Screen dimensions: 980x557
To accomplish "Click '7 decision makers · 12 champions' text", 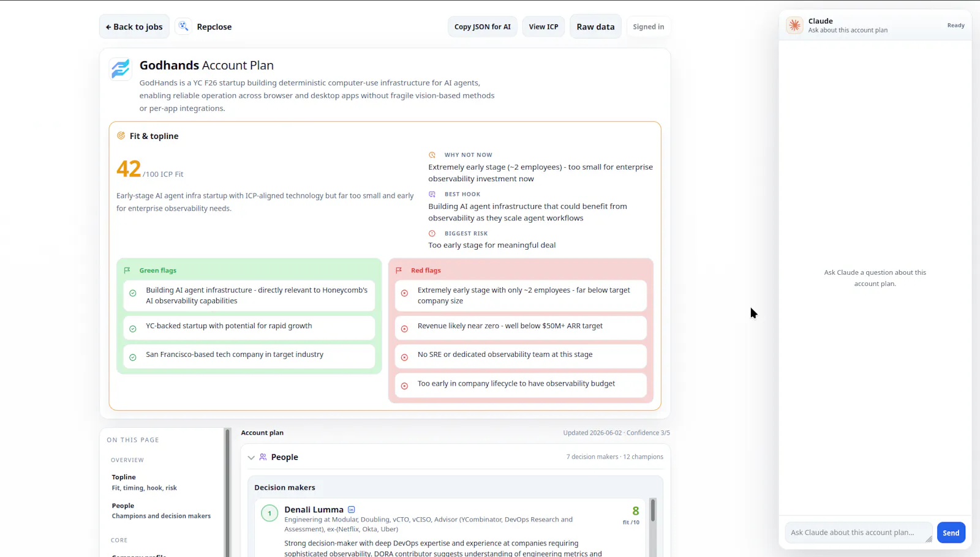I will pos(614,457).
